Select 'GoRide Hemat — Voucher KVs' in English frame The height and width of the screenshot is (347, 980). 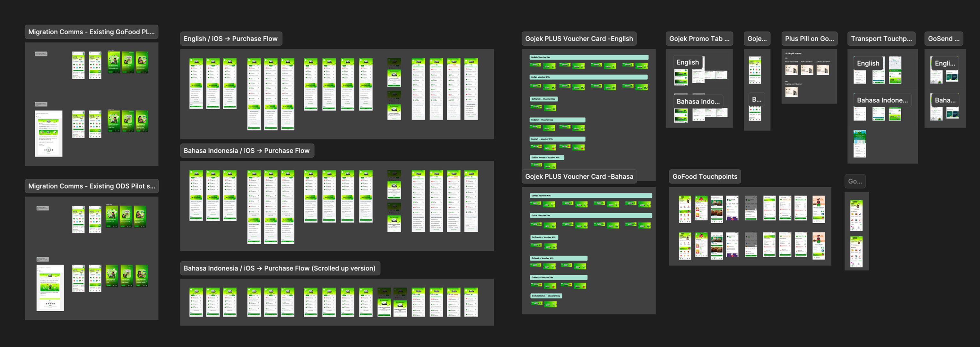tap(547, 157)
